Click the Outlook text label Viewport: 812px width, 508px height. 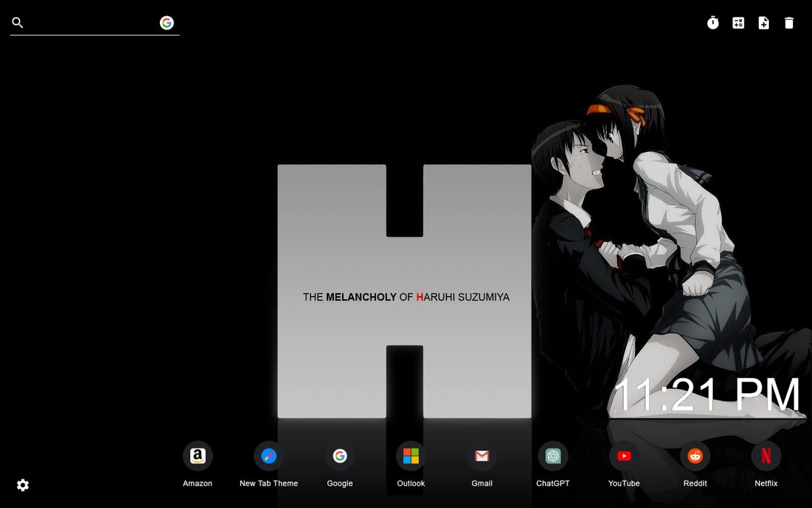click(x=411, y=483)
